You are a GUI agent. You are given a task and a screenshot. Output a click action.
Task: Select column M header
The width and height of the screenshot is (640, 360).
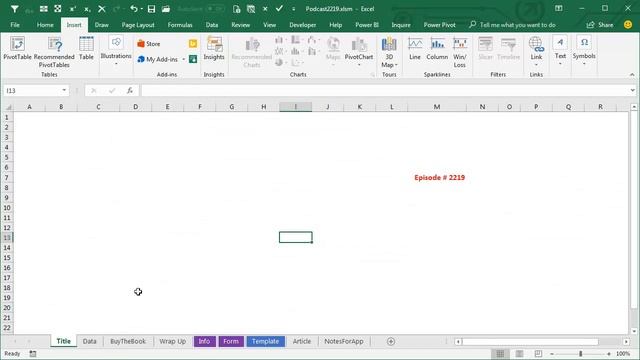(437, 107)
